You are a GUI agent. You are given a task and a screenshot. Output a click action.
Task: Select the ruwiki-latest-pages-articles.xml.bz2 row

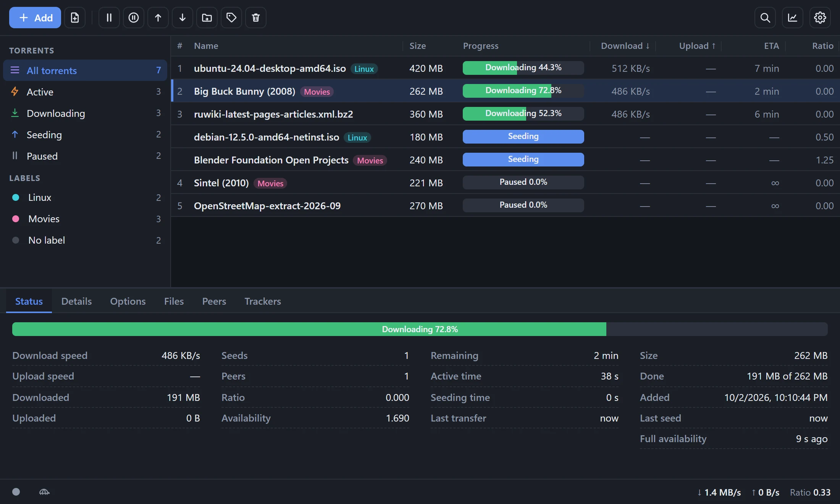coord(506,114)
